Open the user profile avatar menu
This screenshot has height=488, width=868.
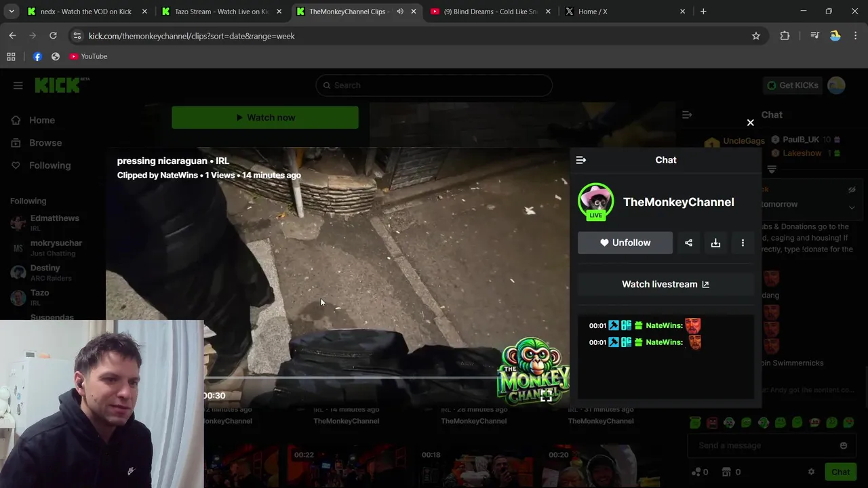836,85
